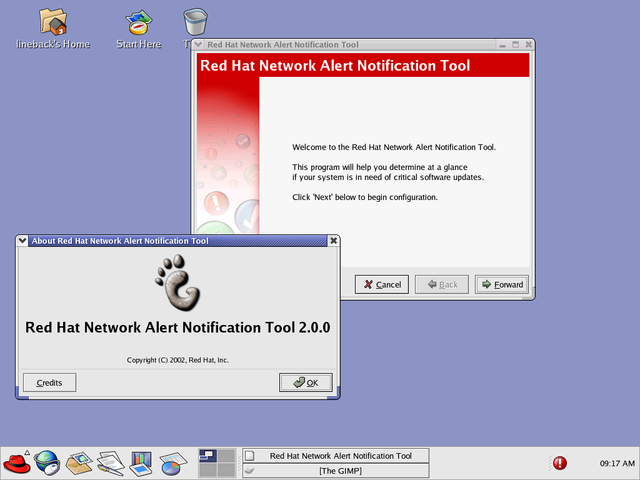Open the email client panel icon
This screenshot has height=480, width=640.
79,463
